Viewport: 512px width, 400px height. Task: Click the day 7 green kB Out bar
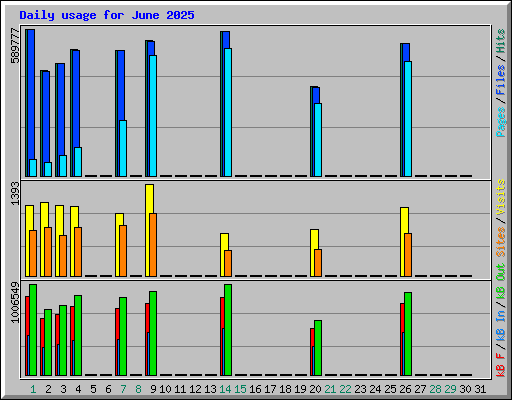pyautogui.click(x=123, y=336)
